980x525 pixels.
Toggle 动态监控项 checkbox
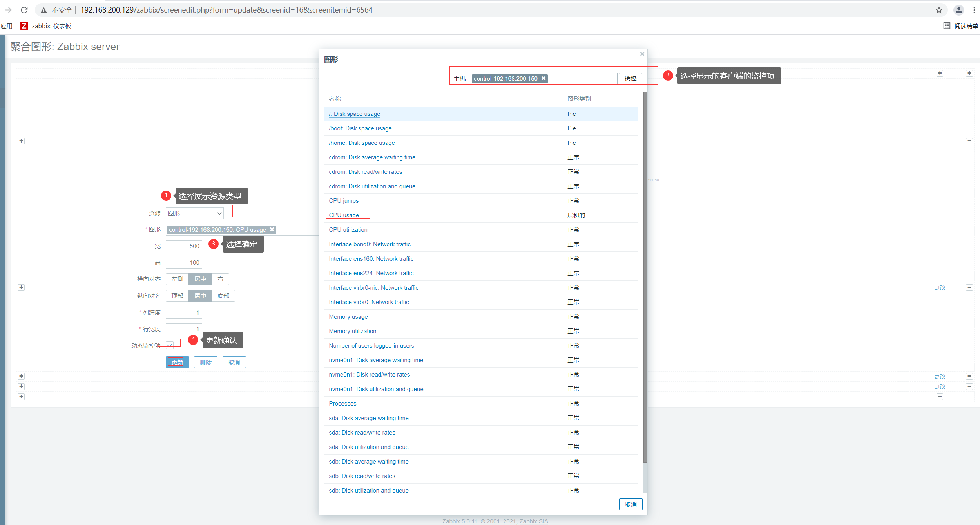coord(170,345)
